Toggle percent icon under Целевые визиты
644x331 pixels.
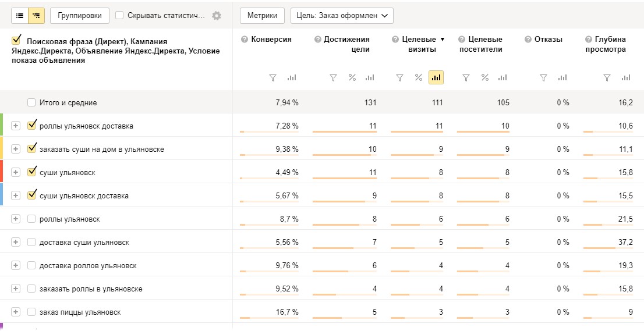[x=418, y=77]
